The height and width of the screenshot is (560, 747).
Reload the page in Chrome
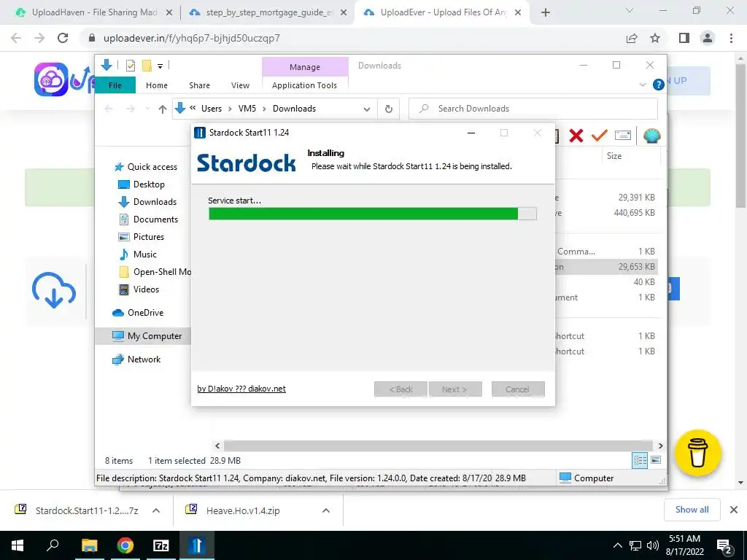[x=63, y=38]
